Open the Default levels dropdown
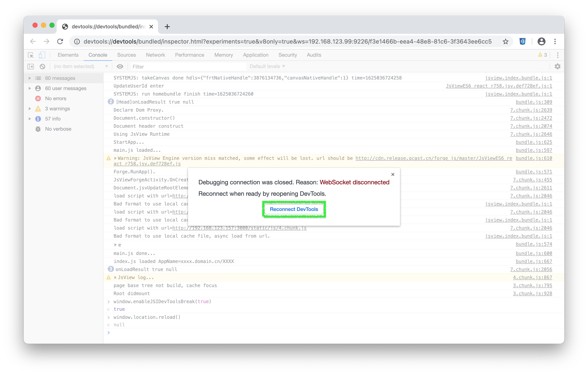This screenshot has height=375, width=588. 267,67
